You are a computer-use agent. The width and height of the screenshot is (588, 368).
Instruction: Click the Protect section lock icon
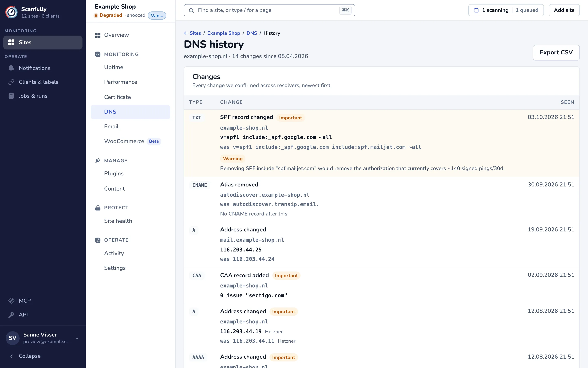coord(98,208)
